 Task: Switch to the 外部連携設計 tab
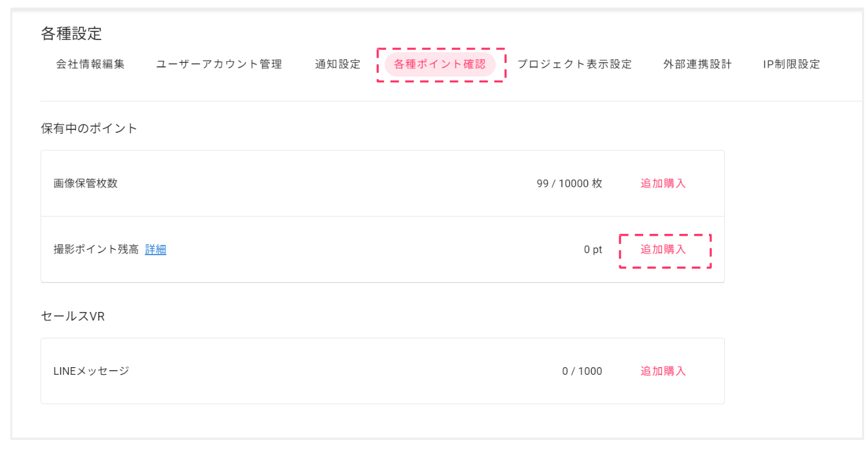[x=697, y=64]
